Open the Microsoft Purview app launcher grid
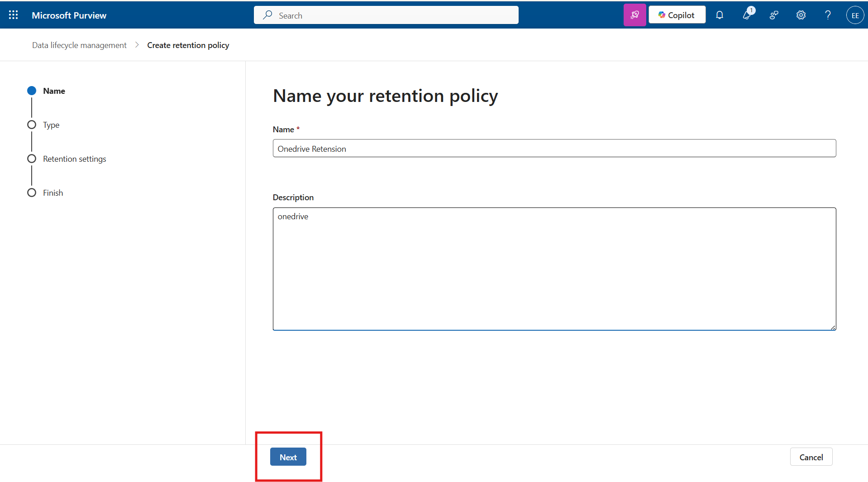This screenshot has height=482, width=868. coord(13,14)
